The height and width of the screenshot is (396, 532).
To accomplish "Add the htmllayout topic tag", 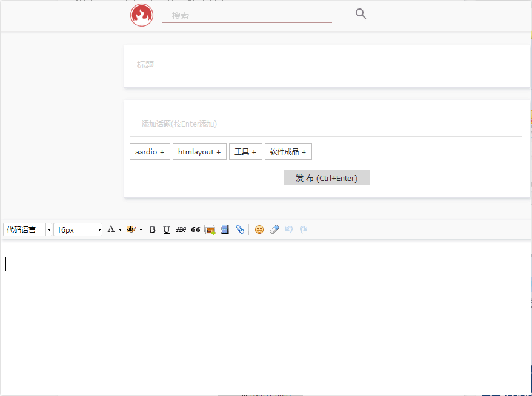I will click(199, 151).
